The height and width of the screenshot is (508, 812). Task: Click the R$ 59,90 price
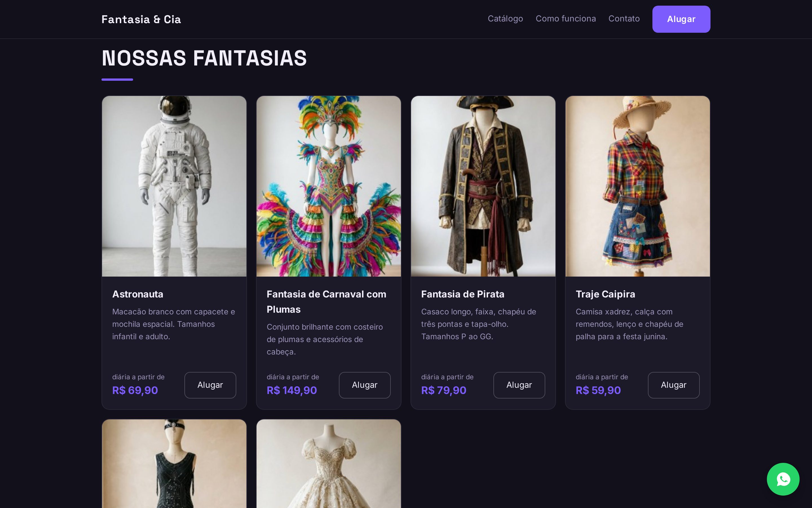coord(598,390)
